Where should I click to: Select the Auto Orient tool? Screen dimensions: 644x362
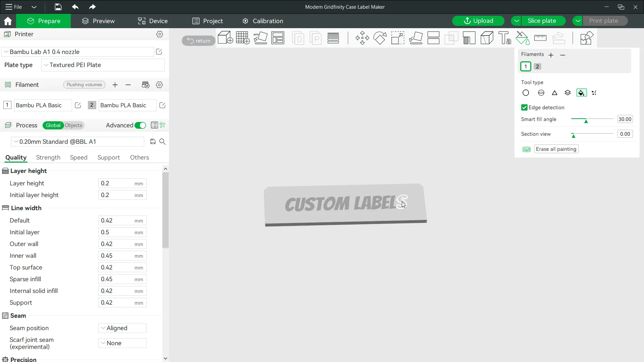pyautogui.click(x=261, y=38)
